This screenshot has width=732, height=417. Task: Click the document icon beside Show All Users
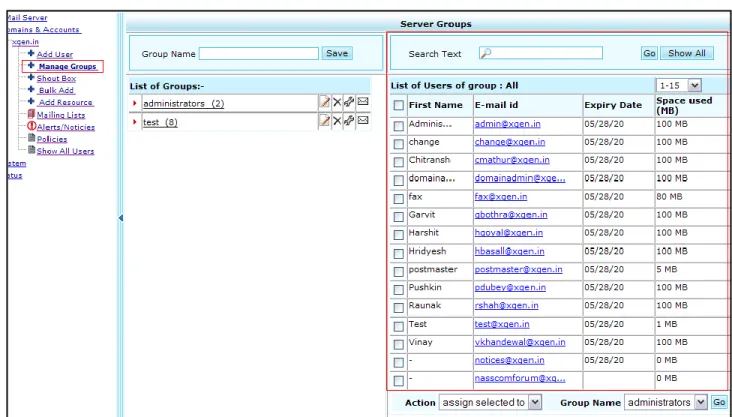[31, 150]
